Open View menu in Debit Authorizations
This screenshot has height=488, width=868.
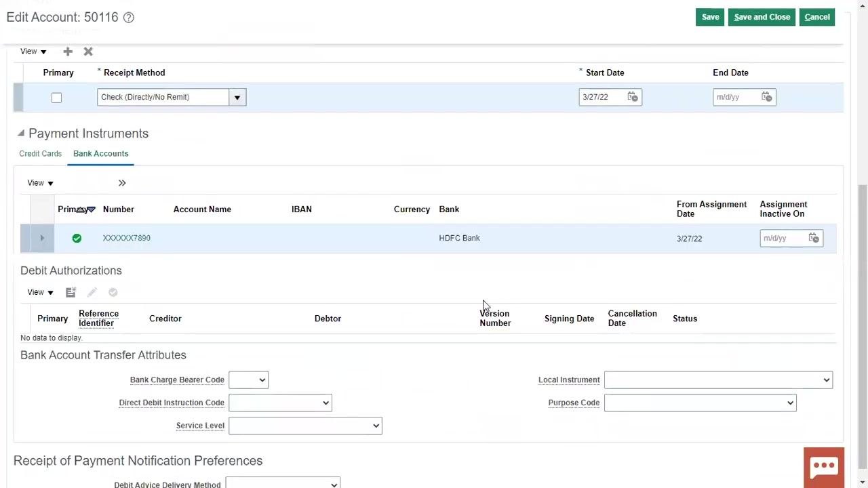click(x=40, y=292)
